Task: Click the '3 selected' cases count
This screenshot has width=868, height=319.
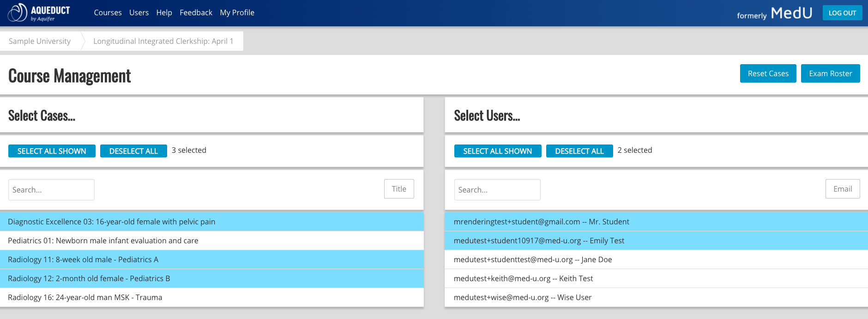Action: (189, 150)
